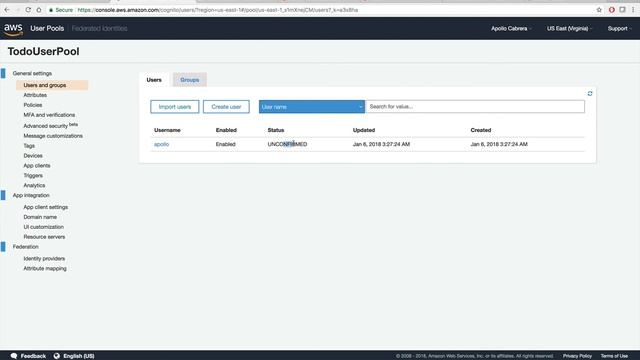Image resolution: width=640 pixels, height=360 pixels.
Task: Open browser menu with three dots
Action: (633, 10)
